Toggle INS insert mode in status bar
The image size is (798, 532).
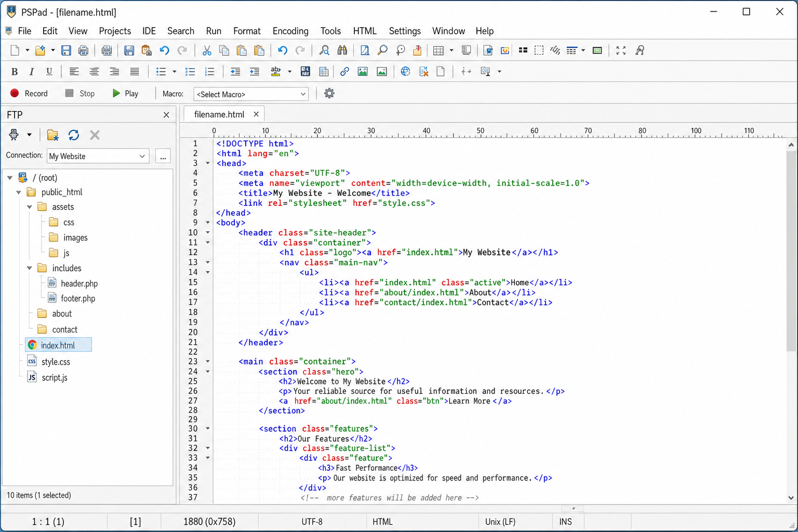(x=566, y=522)
